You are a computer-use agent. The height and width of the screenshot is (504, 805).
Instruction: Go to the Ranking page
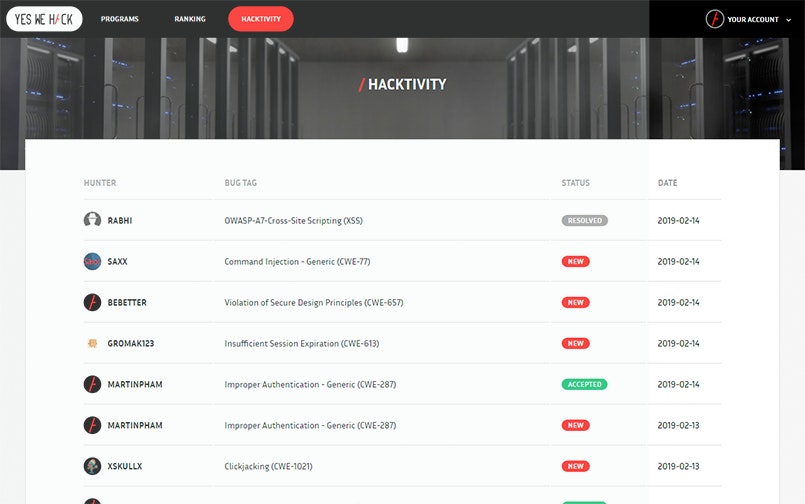(190, 19)
